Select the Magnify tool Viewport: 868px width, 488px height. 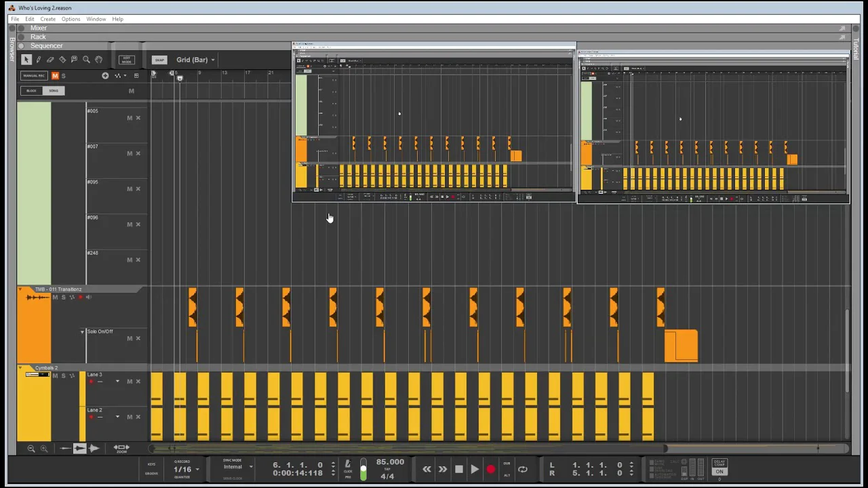pyautogui.click(x=86, y=60)
